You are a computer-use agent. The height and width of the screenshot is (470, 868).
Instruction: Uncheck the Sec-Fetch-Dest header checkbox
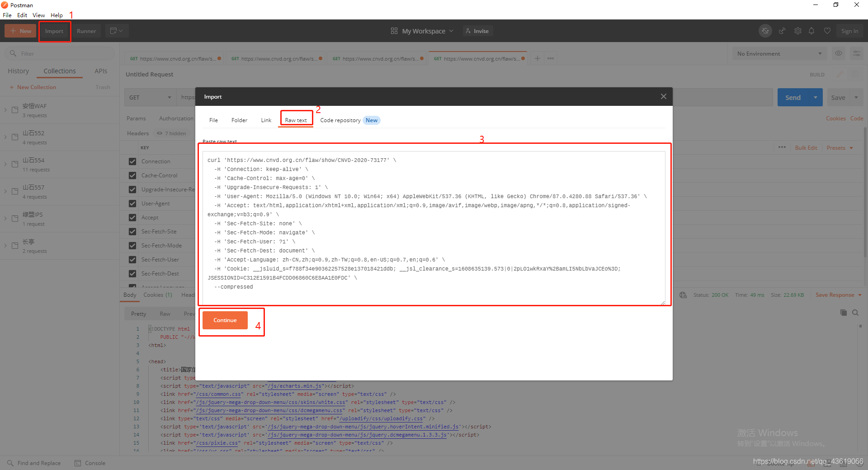click(x=132, y=274)
